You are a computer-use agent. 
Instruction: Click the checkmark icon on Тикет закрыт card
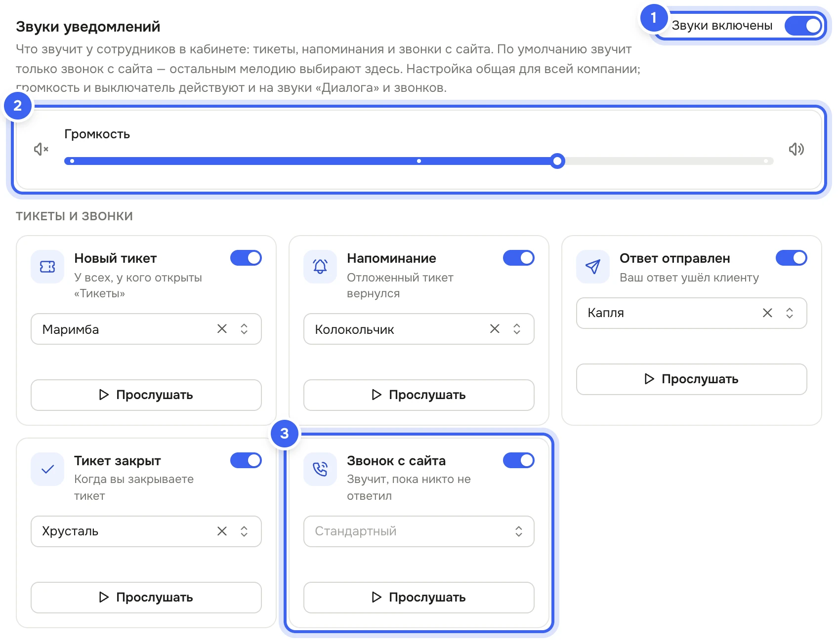point(47,469)
